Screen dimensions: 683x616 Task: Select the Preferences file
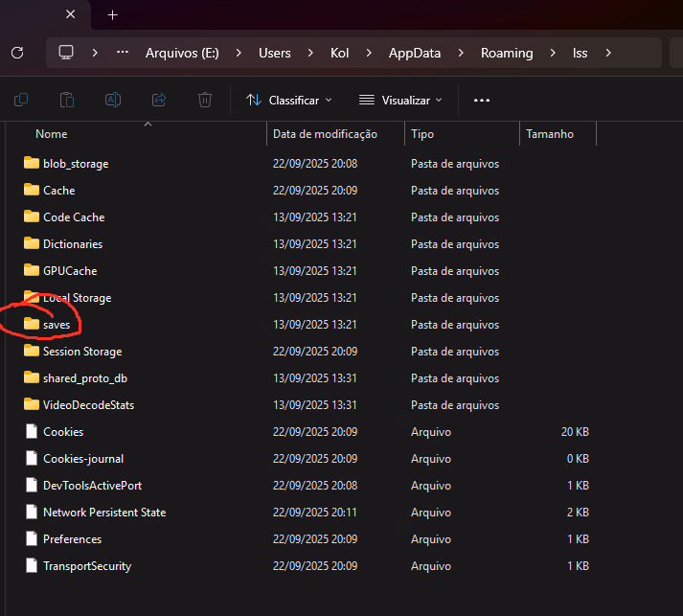[x=72, y=539]
